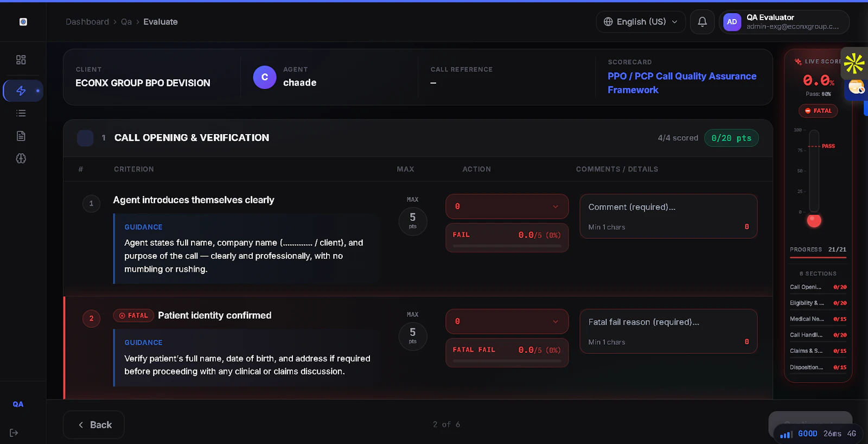Click the live score thermometer bar

click(x=814, y=172)
